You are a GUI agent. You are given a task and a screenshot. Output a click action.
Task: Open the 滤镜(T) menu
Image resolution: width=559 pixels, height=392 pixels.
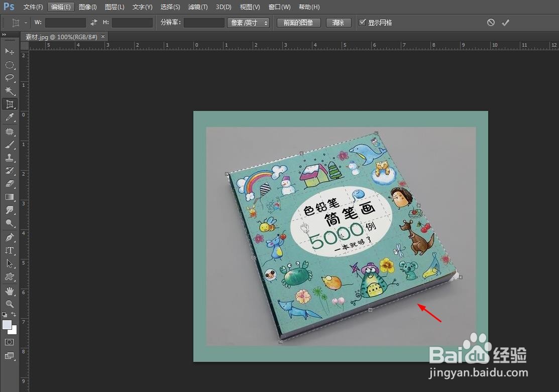[x=198, y=7]
